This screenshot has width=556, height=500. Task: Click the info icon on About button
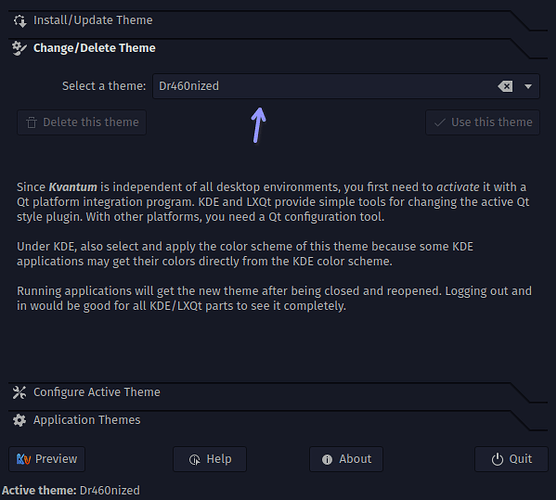(327, 460)
